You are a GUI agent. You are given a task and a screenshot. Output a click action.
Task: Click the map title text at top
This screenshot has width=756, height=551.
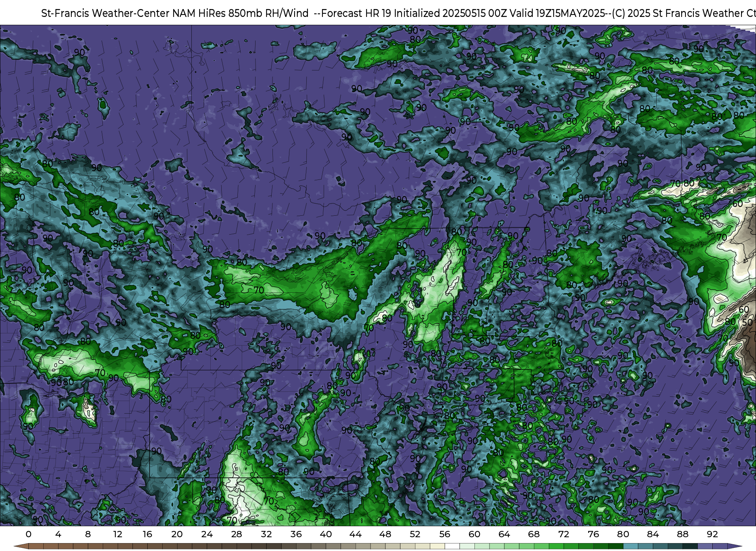[x=398, y=13]
